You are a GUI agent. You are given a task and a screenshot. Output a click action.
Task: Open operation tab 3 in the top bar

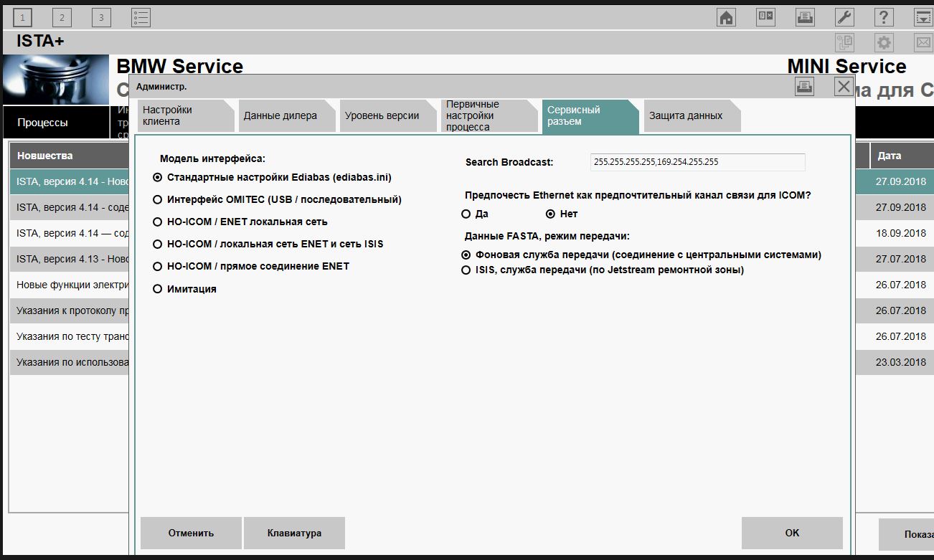point(101,18)
